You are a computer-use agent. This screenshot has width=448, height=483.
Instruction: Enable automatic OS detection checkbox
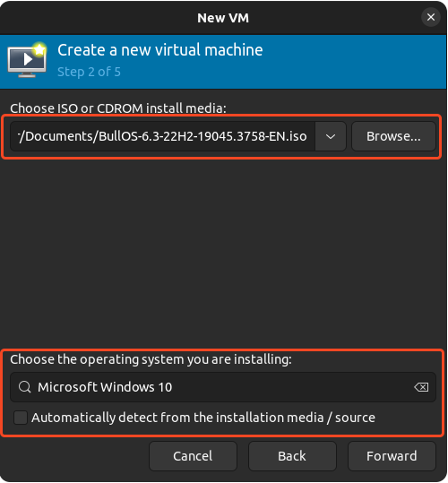[x=21, y=418]
